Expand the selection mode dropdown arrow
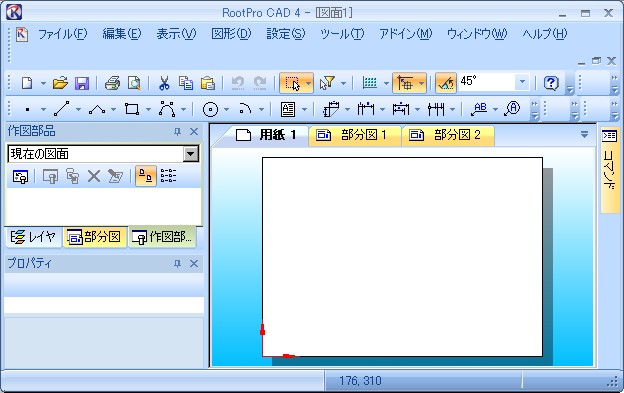Screen dimensions: 624x393 coord(308,84)
